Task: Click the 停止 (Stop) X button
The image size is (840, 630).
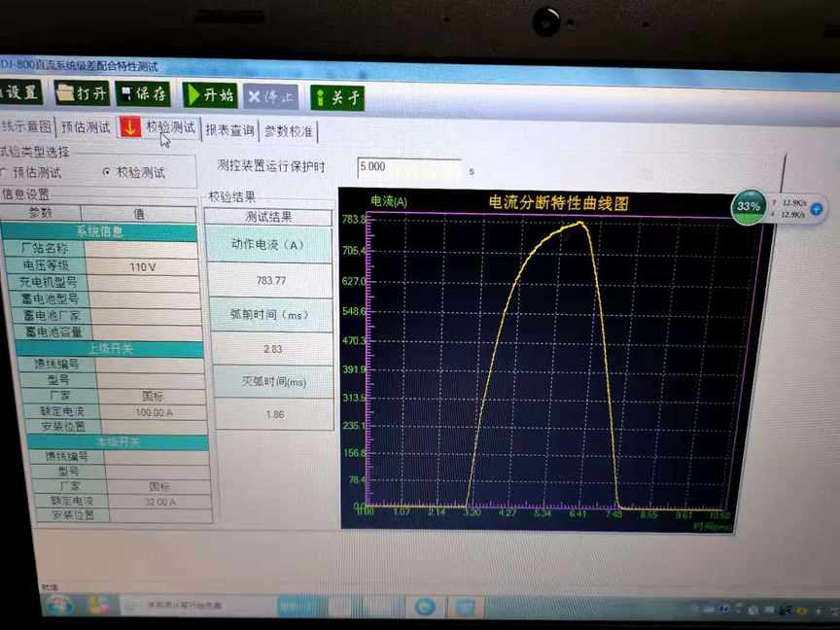Action: point(271,96)
